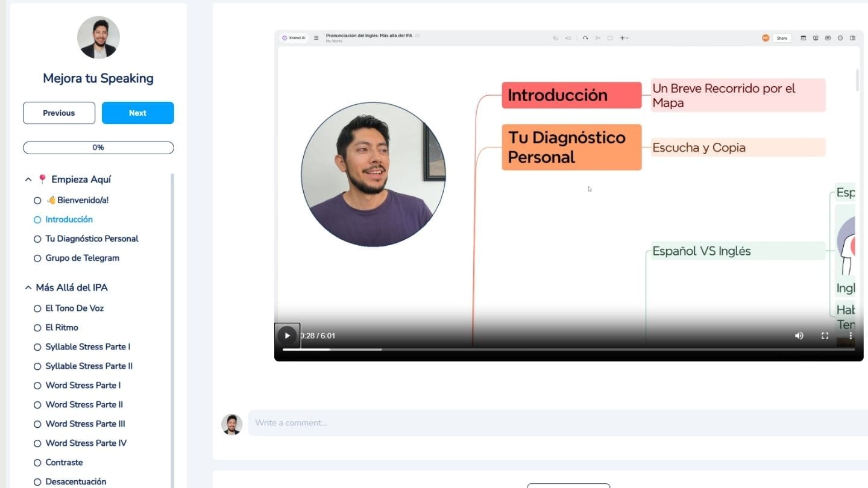Click the lesson list scrollbar in the sidebar
The image size is (868, 488).
click(x=172, y=330)
